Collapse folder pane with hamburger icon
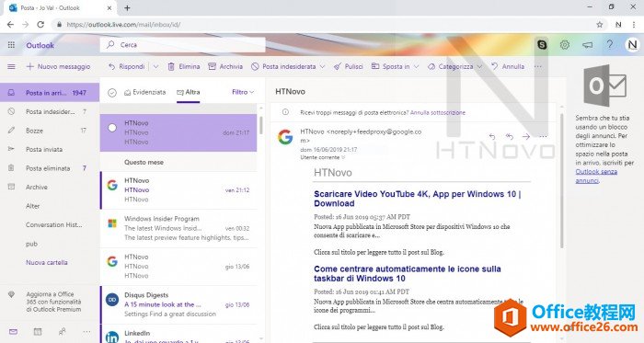This screenshot has height=343, width=644. [x=11, y=66]
